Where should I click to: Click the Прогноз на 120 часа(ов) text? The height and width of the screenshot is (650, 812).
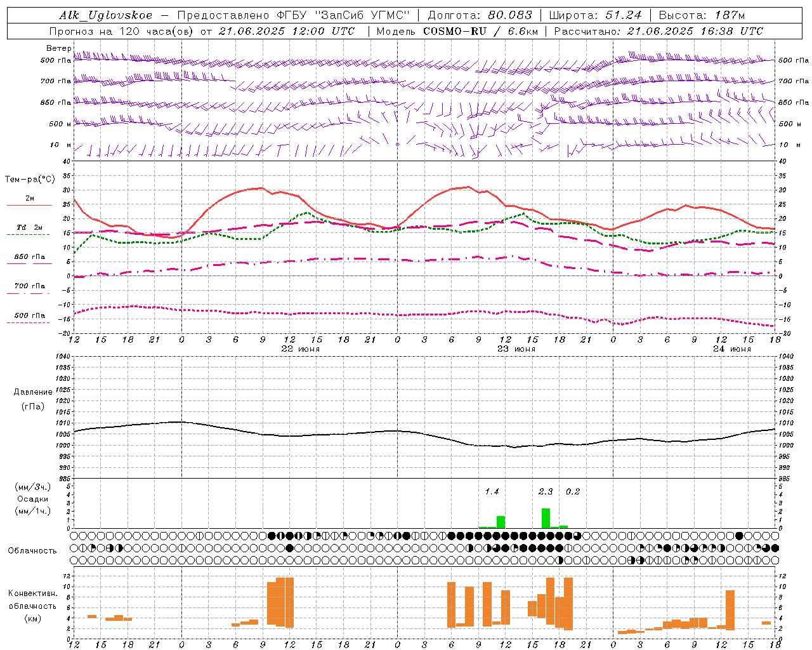coord(122,31)
